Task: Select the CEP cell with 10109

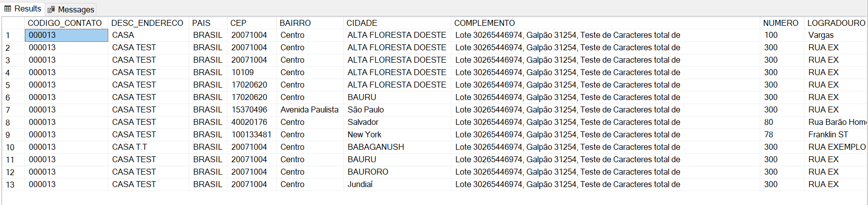Action: 242,72
